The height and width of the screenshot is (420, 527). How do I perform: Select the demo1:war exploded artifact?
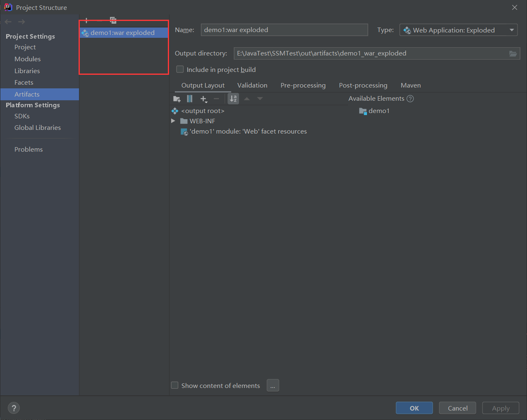(x=123, y=33)
